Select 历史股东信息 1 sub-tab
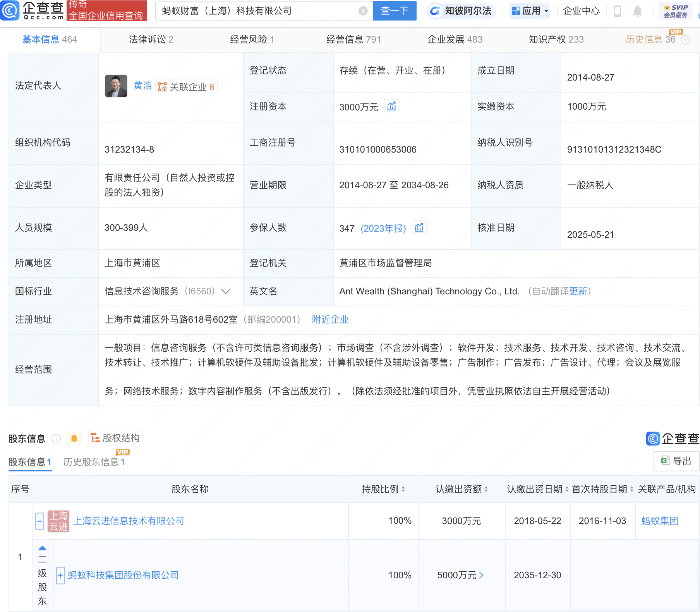Viewport: 700px width, 612px height. (x=94, y=462)
